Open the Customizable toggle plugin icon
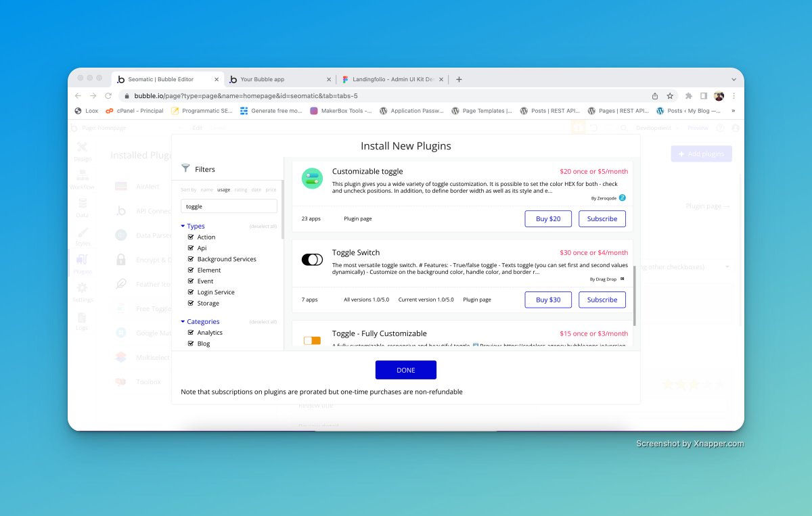This screenshot has height=516, width=812. click(x=312, y=179)
